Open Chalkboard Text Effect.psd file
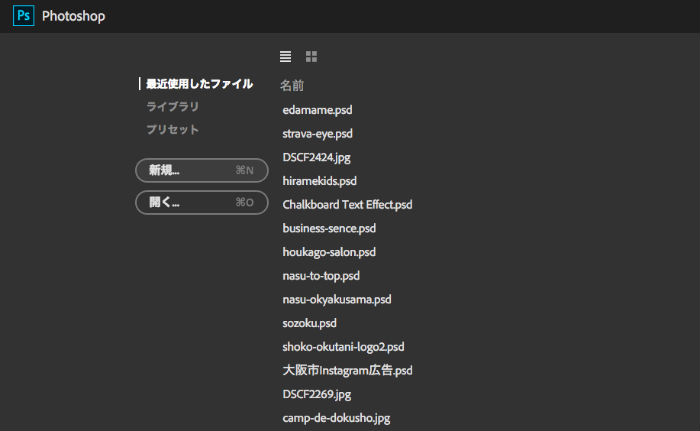 coord(347,205)
